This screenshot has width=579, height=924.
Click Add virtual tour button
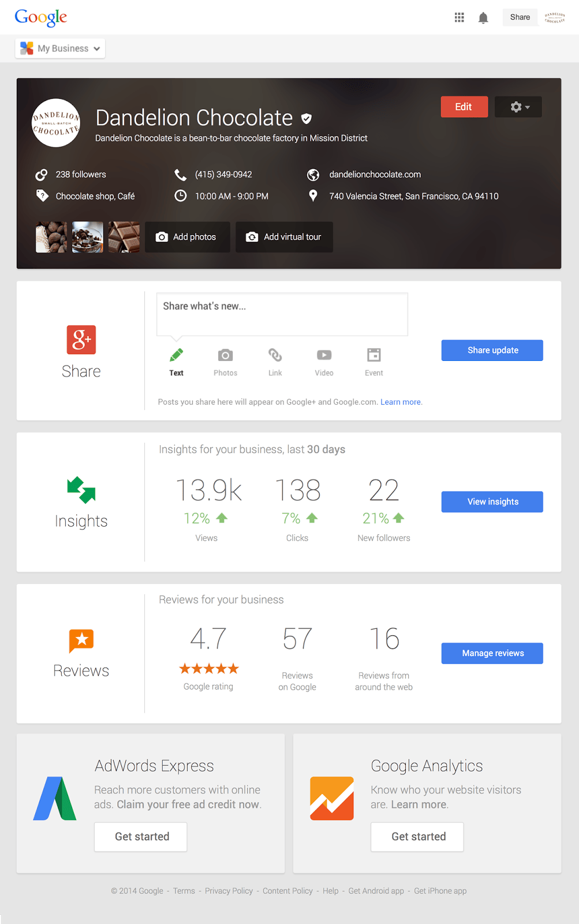(x=284, y=237)
